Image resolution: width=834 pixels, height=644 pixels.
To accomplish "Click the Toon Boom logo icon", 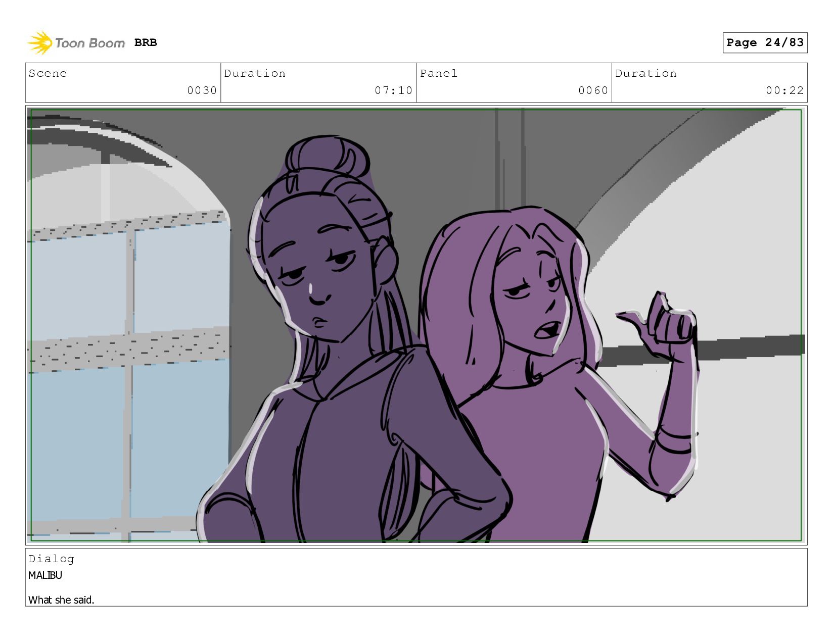I will click(40, 43).
